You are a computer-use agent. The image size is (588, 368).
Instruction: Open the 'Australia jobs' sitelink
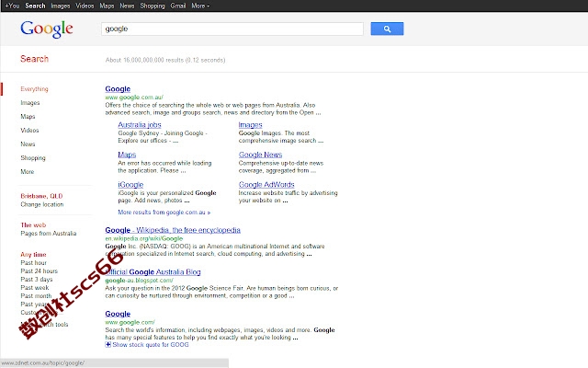(140, 125)
